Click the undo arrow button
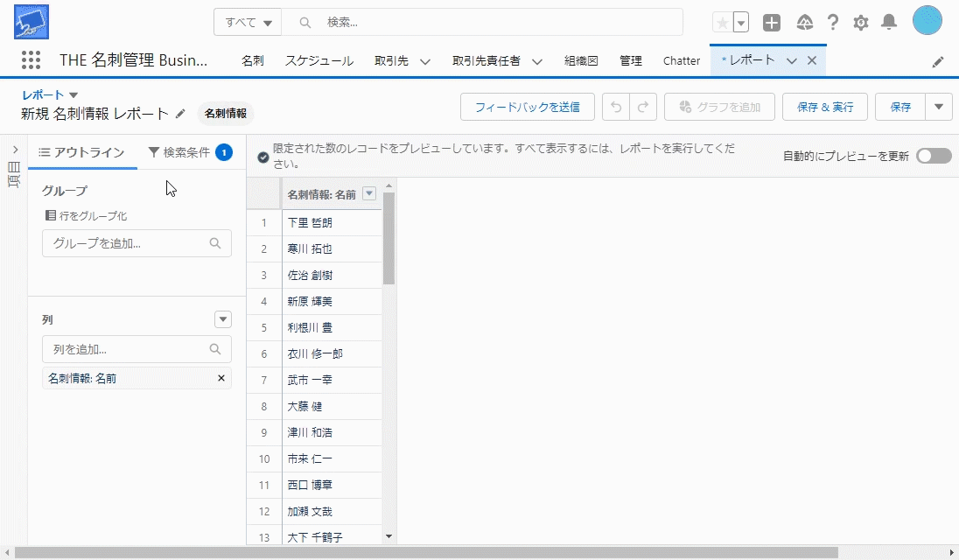This screenshot has height=560, width=959. [616, 107]
